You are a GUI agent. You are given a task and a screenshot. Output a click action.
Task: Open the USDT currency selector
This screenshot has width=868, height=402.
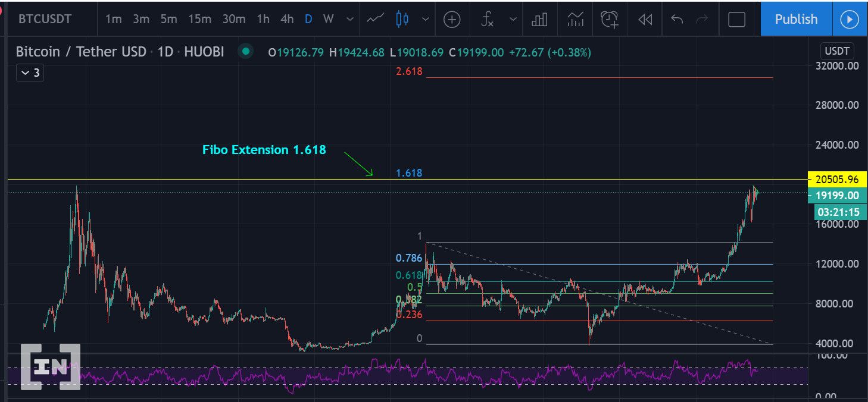click(x=836, y=51)
